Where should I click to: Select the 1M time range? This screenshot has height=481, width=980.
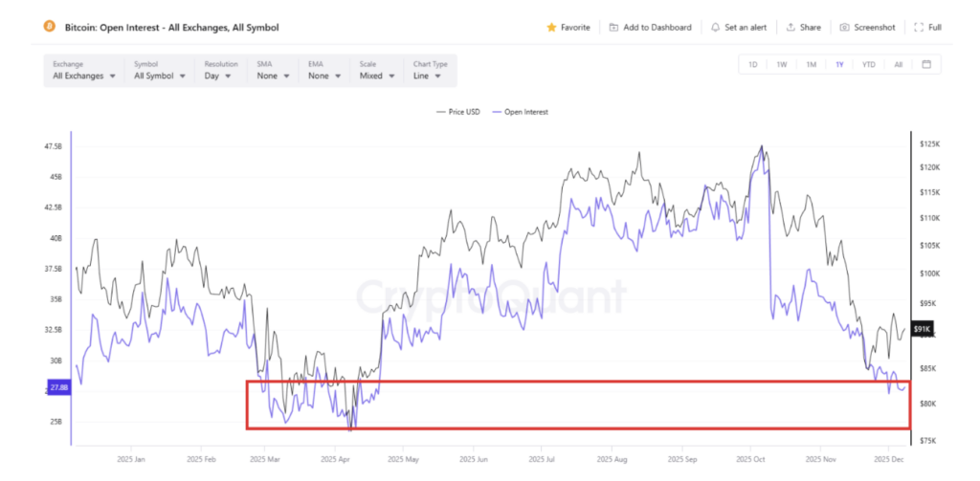pos(811,65)
